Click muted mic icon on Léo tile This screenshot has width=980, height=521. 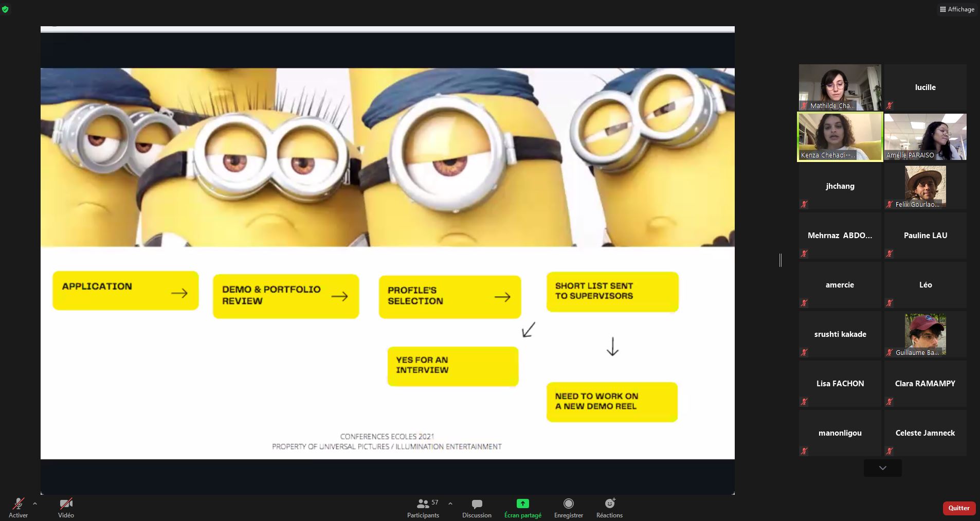890,303
